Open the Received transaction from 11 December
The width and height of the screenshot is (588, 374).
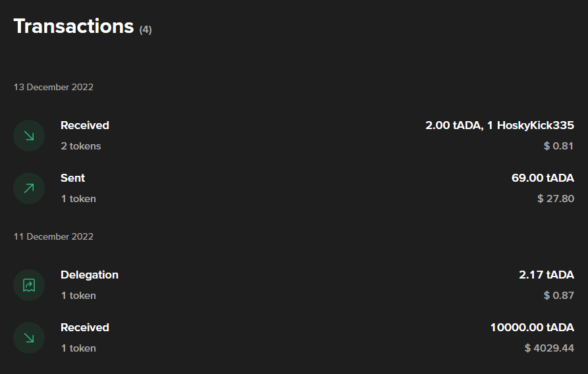[294, 338]
